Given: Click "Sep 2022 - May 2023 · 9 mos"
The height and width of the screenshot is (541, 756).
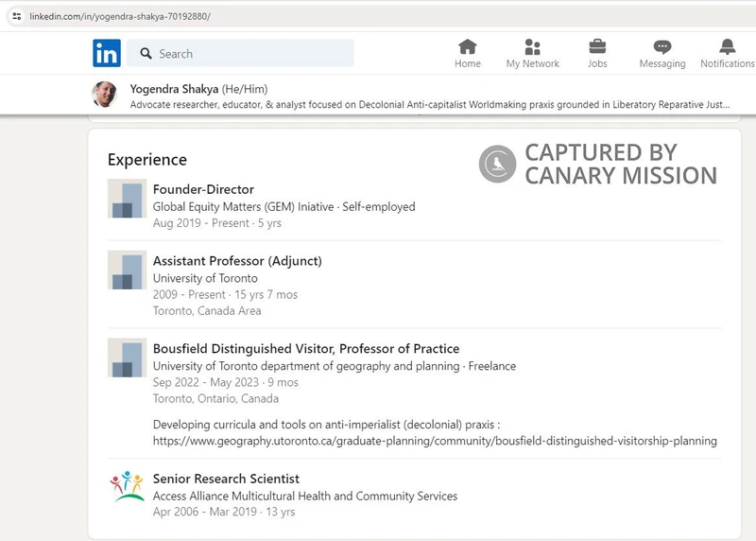Looking at the screenshot, I should pyautogui.click(x=226, y=382).
